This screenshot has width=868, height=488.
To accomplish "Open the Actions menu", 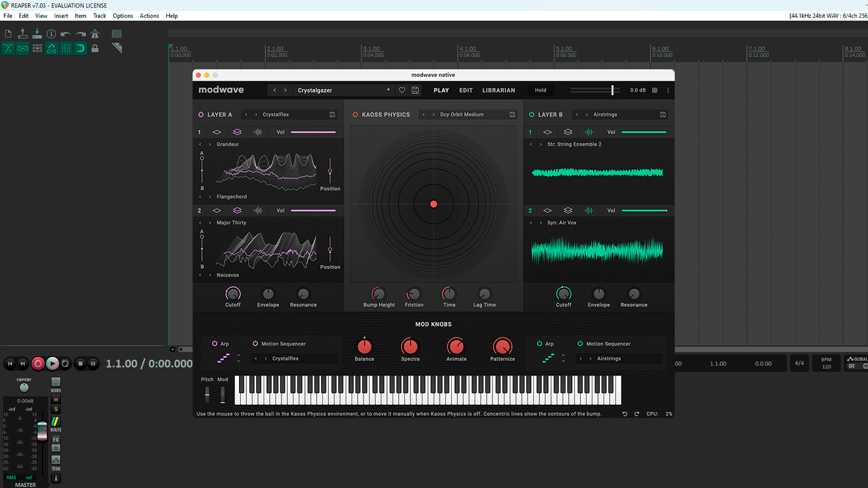I will click(149, 16).
